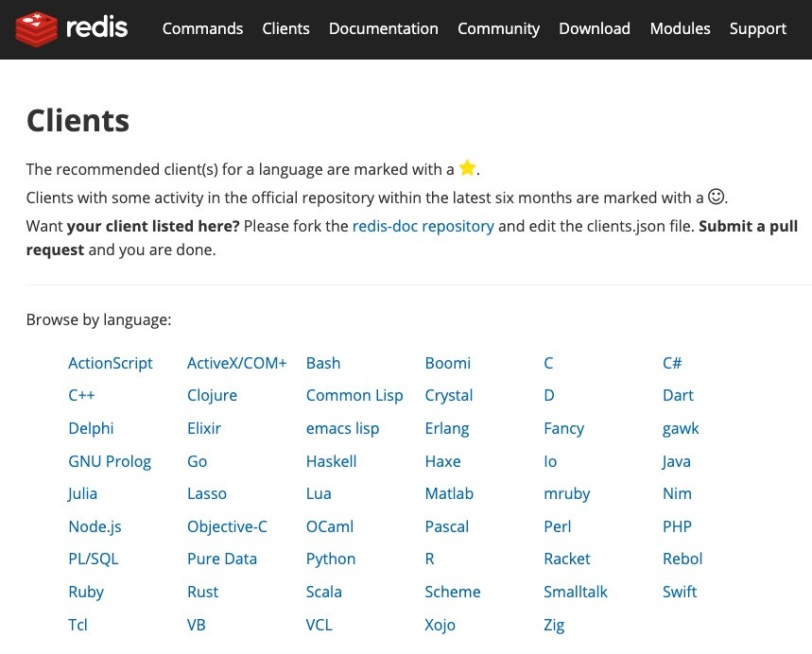812x654 pixels.
Task: Jump to Haskell clients
Action: click(x=331, y=461)
